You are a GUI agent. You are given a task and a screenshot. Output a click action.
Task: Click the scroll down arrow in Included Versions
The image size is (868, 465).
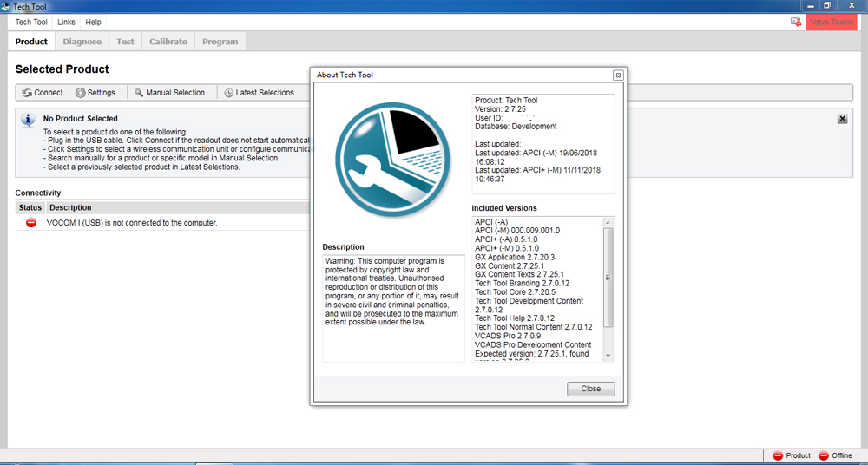pyautogui.click(x=608, y=356)
